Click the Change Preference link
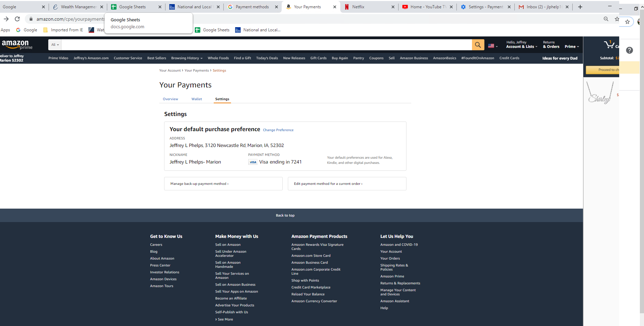The width and height of the screenshot is (644, 326). click(x=278, y=130)
